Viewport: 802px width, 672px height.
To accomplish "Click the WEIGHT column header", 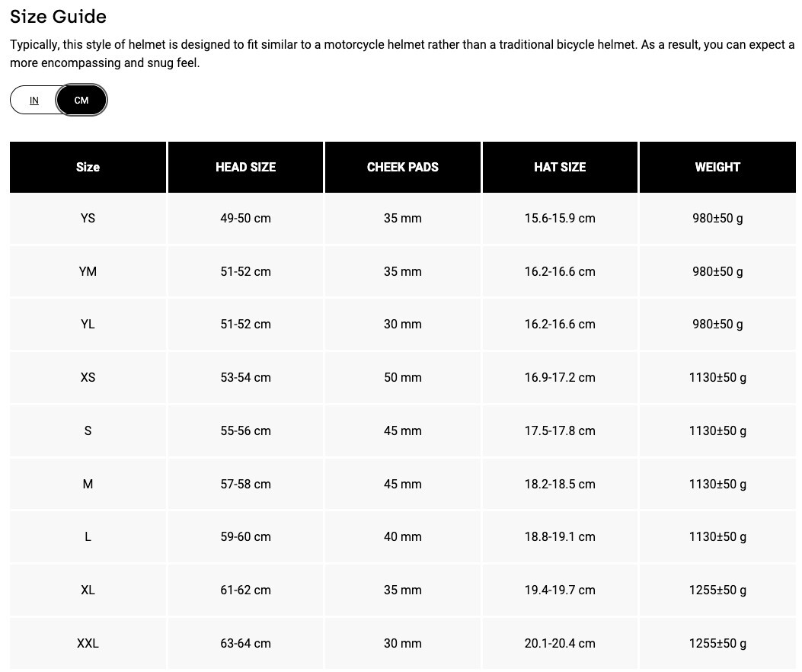I will tap(717, 167).
